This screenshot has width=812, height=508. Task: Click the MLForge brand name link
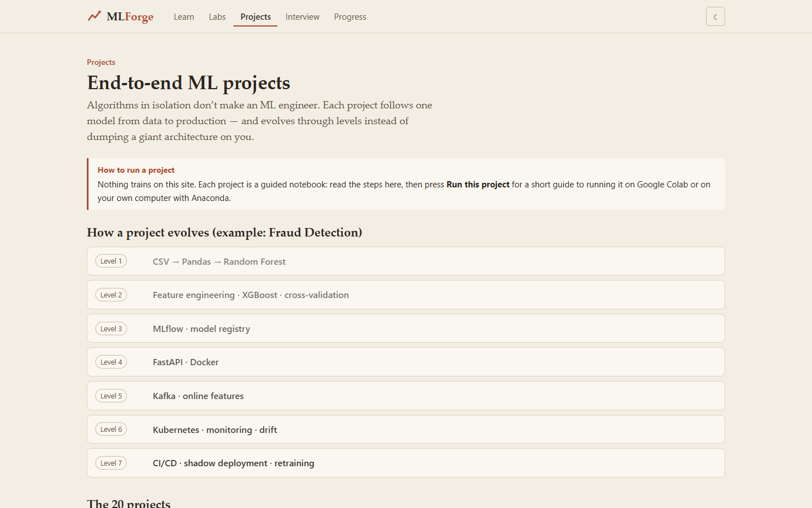coord(130,16)
